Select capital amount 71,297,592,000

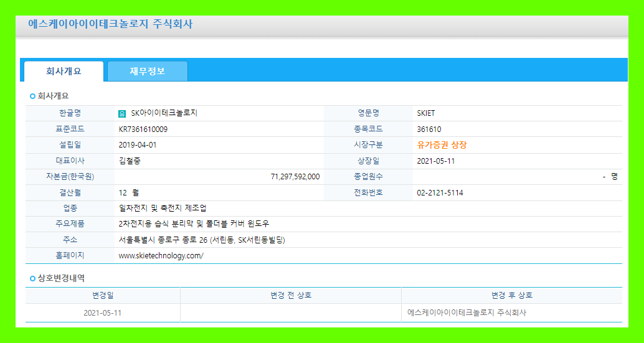[295, 177]
